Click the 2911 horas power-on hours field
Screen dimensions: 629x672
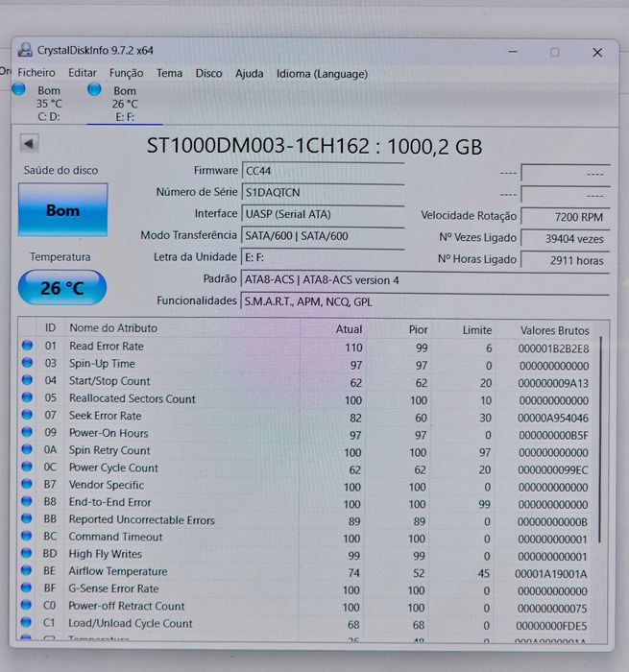coord(565,260)
